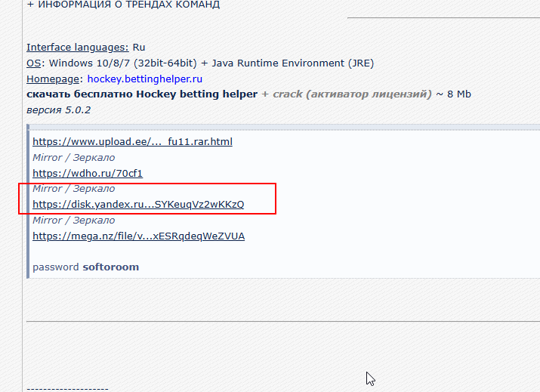Click the '~ 8 Mb' file size text
The height and width of the screenshot is (392, 540).
point(454,94)
